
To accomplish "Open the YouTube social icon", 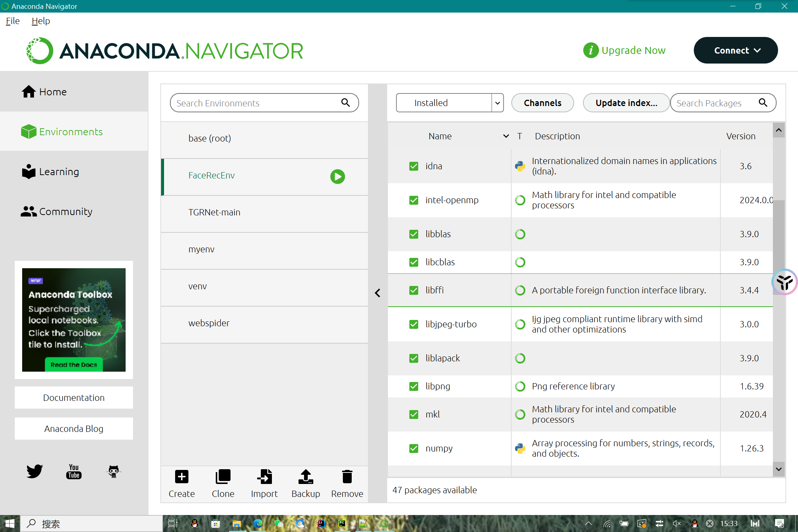I will click(x=74, y=471).
